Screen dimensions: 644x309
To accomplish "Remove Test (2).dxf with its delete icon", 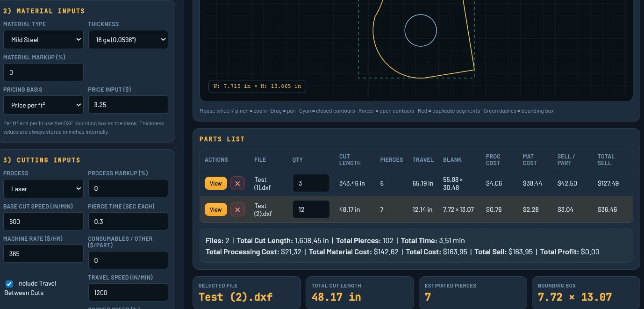I will click(x=237, y=209).
